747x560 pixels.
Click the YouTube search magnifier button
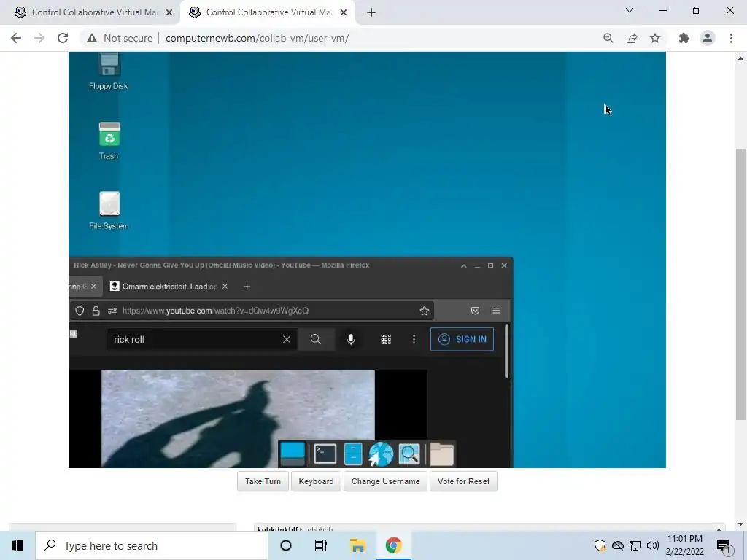[x=315, y=339]
